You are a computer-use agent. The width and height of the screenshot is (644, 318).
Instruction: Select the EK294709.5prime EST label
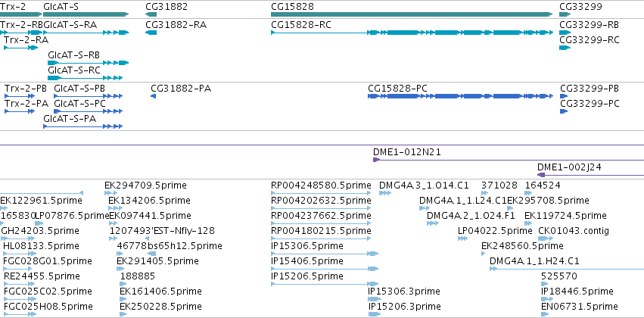tap(145, 185)
